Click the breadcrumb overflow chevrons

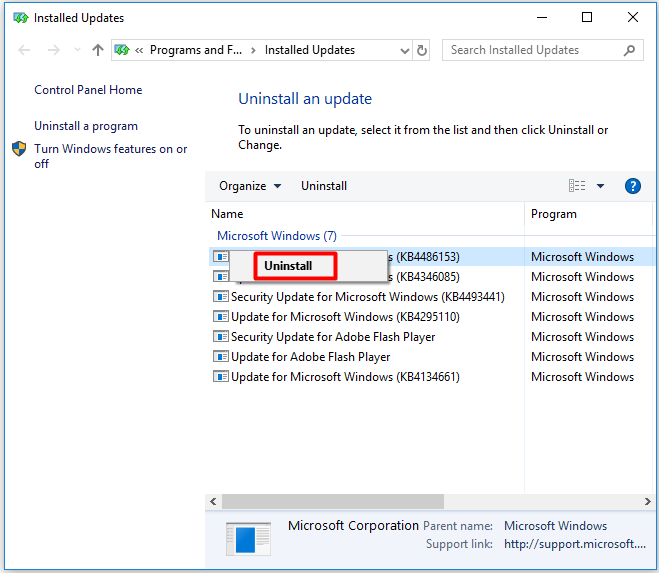(139, 50)
